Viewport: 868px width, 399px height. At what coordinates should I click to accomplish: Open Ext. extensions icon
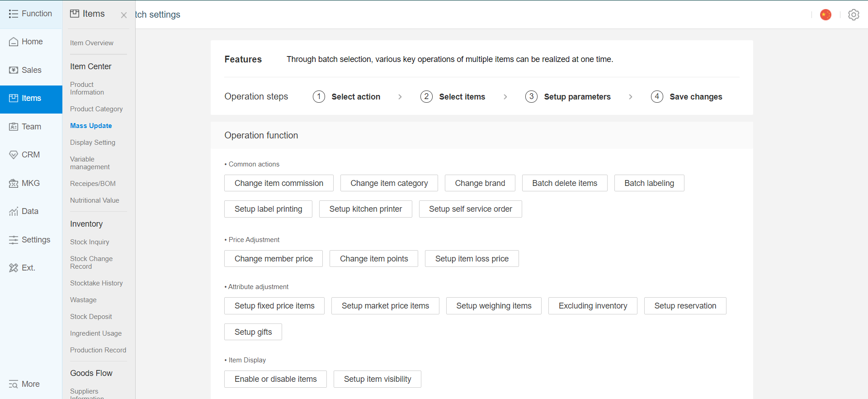click(14, 268)
